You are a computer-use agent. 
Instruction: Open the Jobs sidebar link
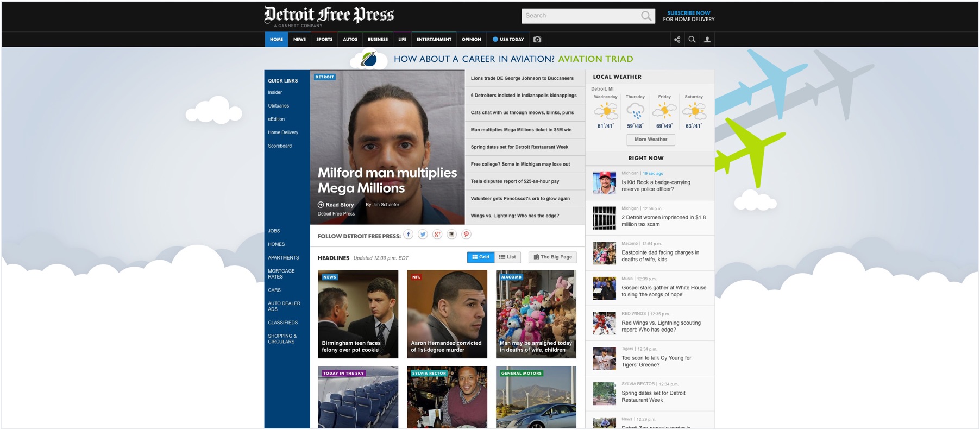coord(274,231)
